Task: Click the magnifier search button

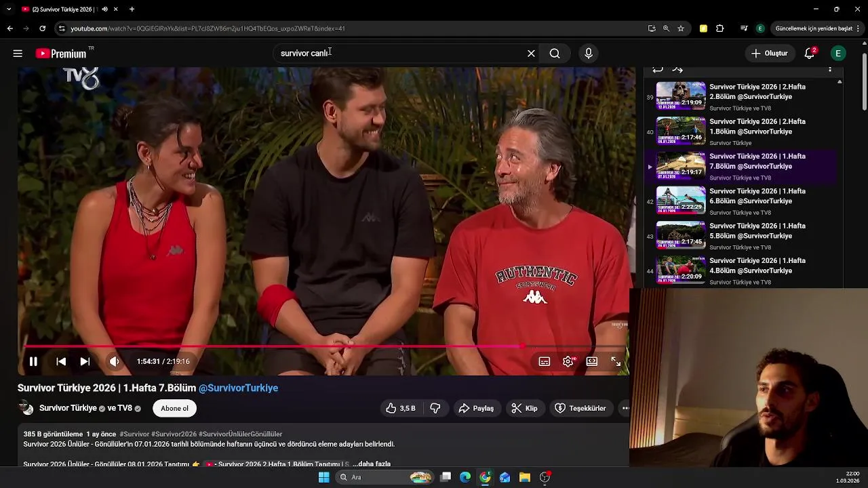Action: (x=555, y=54)
